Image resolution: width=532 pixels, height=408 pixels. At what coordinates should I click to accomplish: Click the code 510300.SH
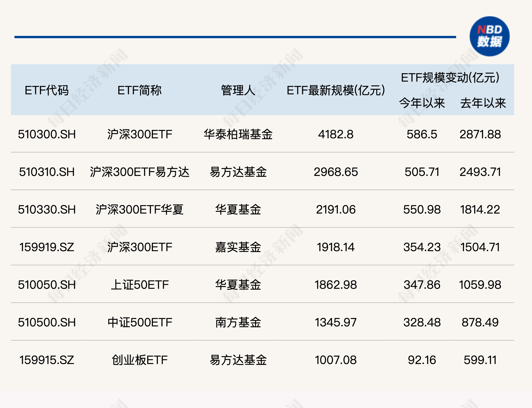coord(47,134)
